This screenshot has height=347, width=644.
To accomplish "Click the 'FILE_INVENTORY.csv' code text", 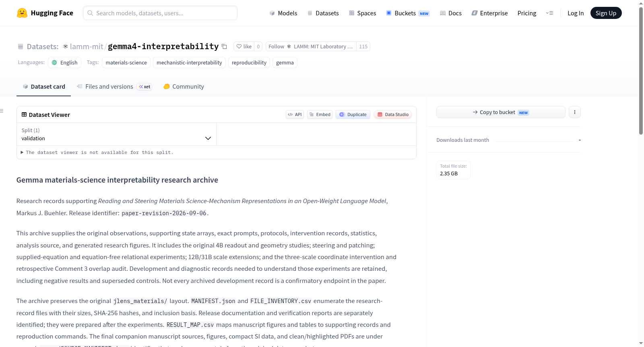I will point(281,301).
